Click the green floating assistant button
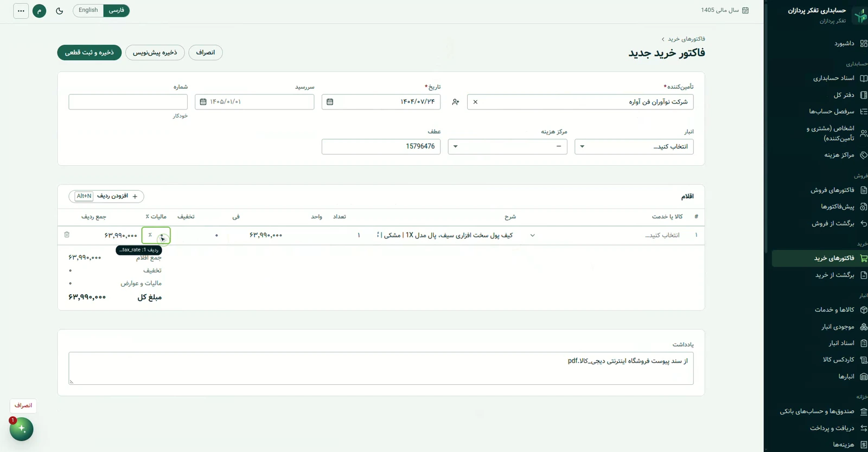 (22, 429)
